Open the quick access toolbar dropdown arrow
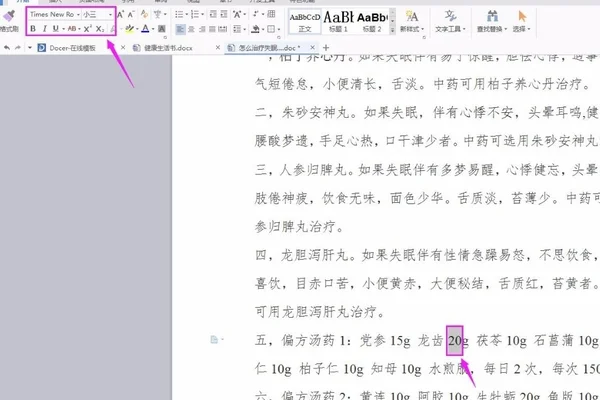 (30, 48)
